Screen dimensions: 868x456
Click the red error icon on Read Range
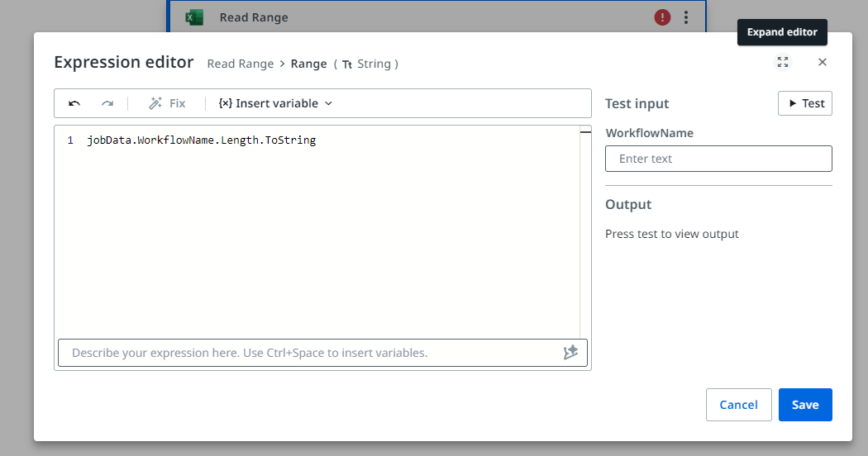click(662, 17)
